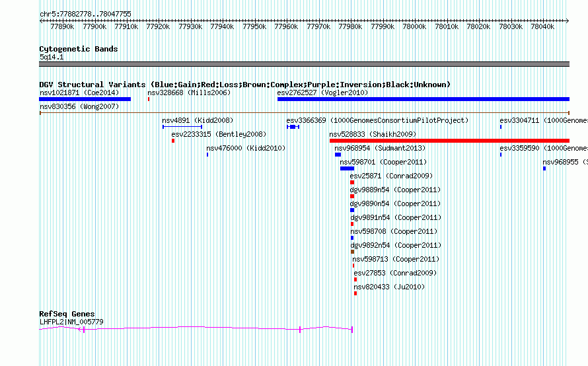
Task: Select the red marker under esv25871
Action: (x=352, y=182)
